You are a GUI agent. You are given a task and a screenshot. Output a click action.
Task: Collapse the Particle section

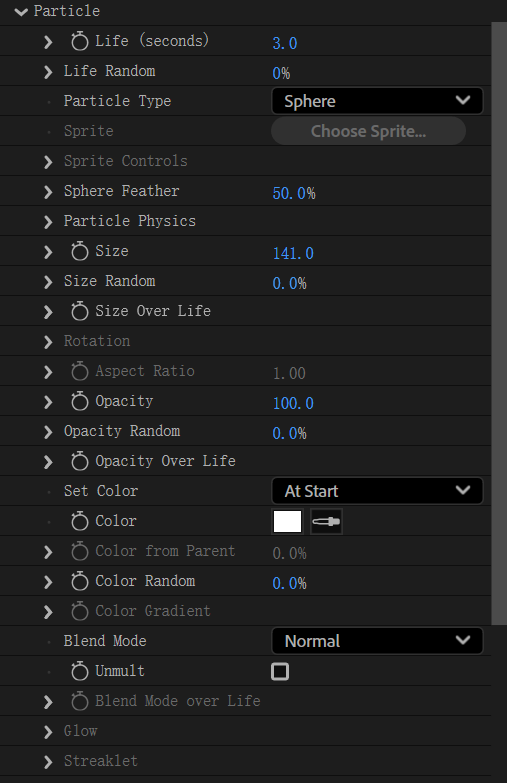(21, 11)
